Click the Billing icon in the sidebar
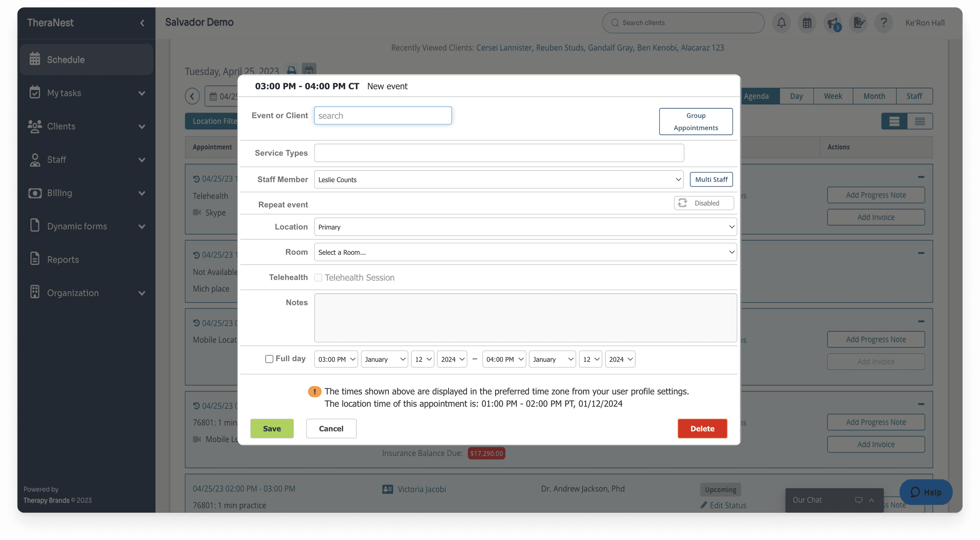 coord(35,193)
